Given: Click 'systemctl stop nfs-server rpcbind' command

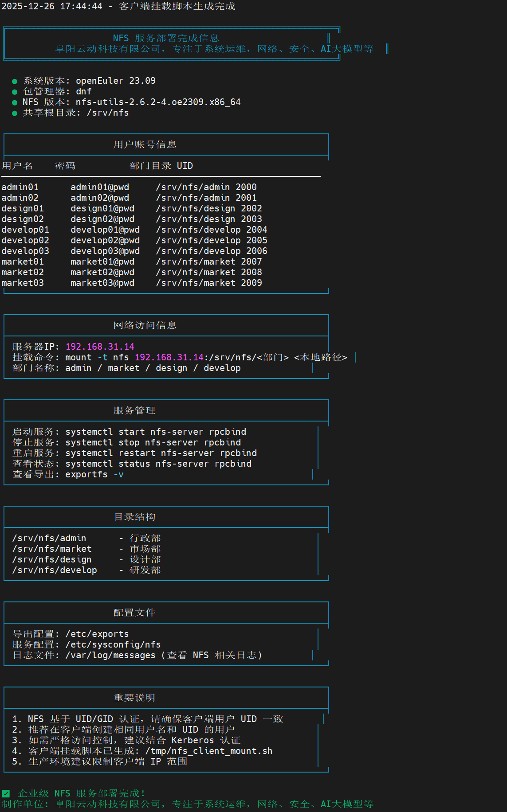Looking at the screenshot, I should (153, 442).
